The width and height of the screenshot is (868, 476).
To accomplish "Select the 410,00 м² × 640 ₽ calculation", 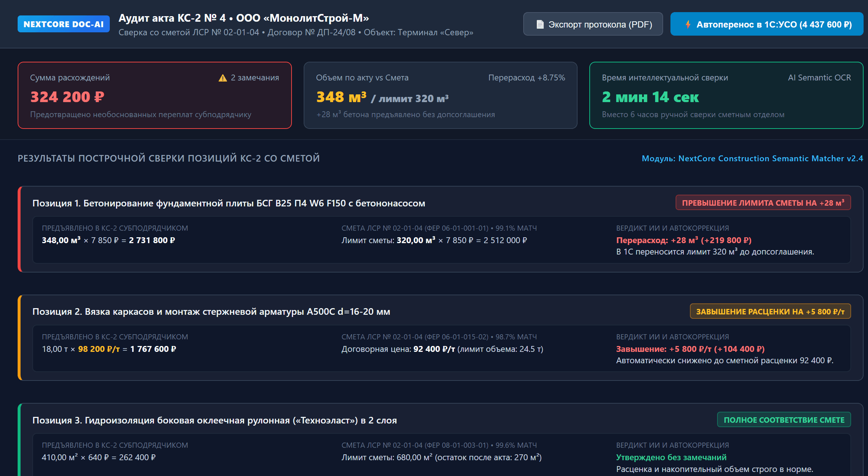I will click(x=98, y=457).
